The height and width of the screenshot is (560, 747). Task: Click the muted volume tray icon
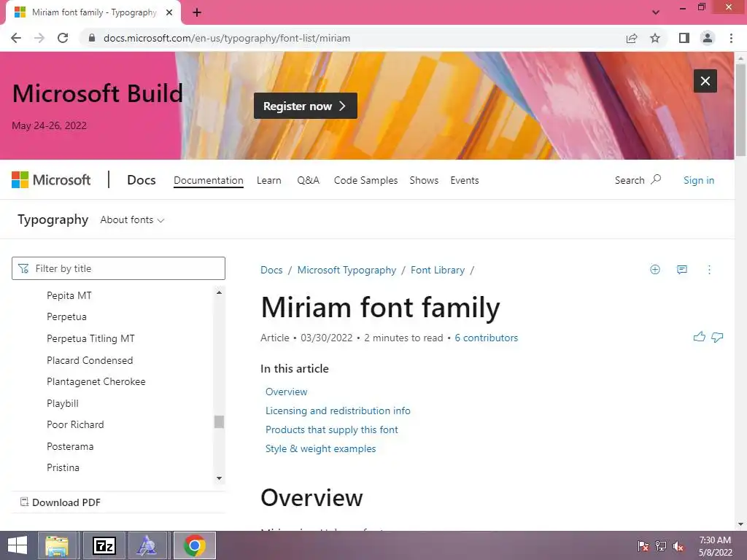(678, 546)
